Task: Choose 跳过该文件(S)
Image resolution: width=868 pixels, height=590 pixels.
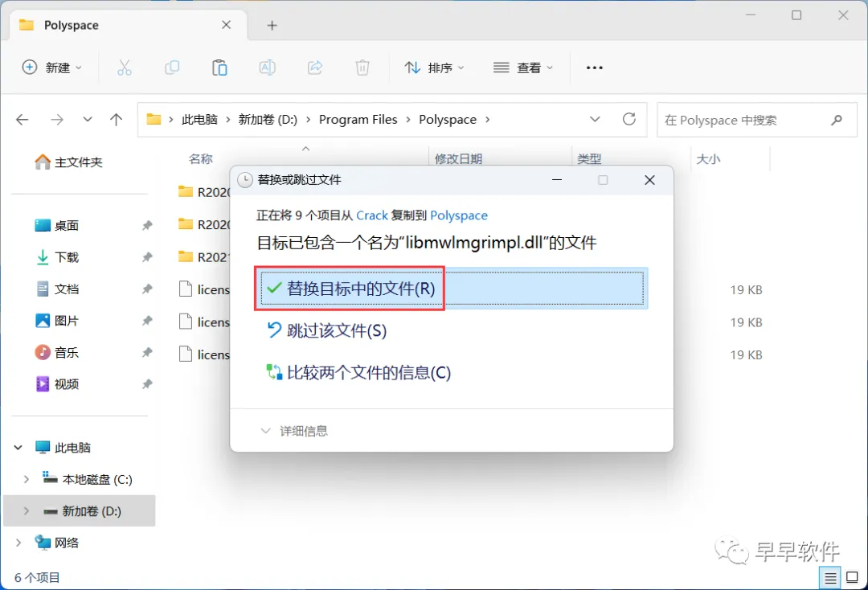Action: tap(327, 330)
